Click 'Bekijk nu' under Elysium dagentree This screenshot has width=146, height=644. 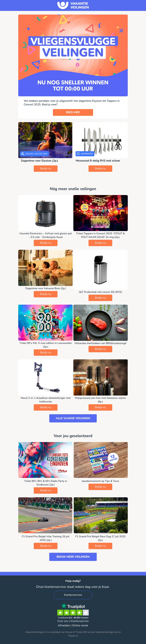point(46,168)
